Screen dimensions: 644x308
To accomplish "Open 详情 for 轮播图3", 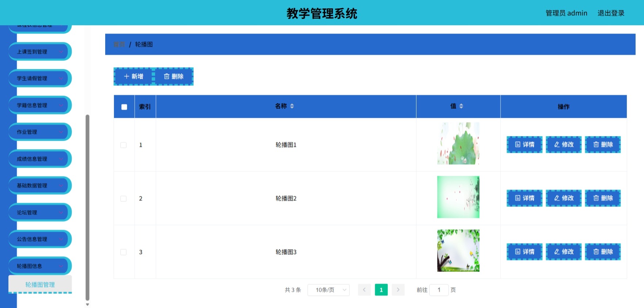I will (x=525, y=252).
